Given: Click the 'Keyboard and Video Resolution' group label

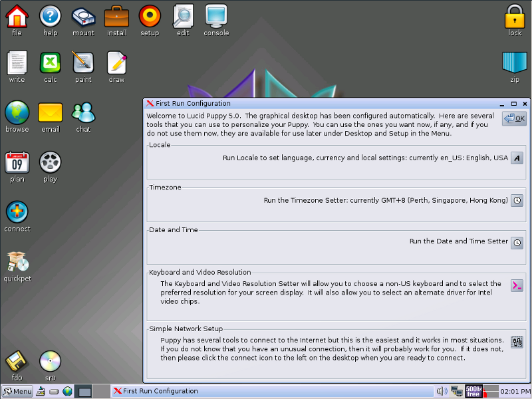Looking at the screenshot, I should (200, 272).
